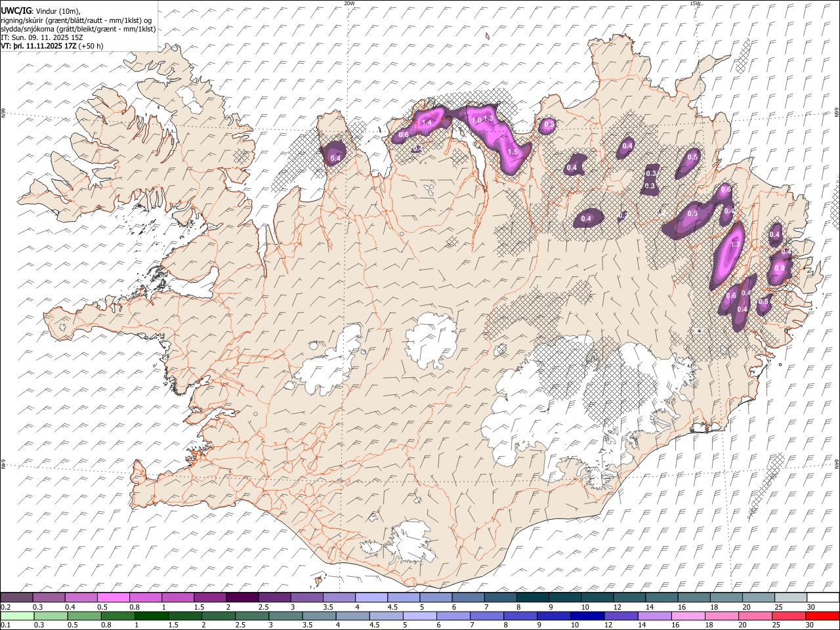
Task: Select the deep blue rain swatch between 10 and 12
Action: (587, 616)
